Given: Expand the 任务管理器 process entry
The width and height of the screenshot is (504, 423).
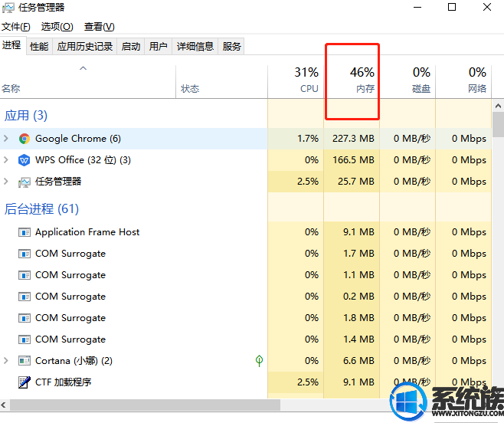Looking at the screenshot, I should (6, 182).
